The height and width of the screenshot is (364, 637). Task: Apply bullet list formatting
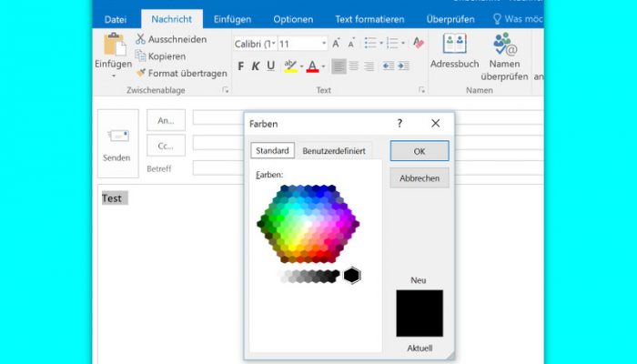(x=370, y=43)
